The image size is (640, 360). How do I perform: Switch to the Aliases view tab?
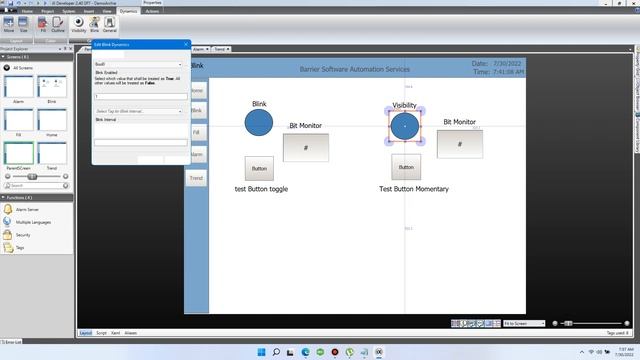coord(131,333)
